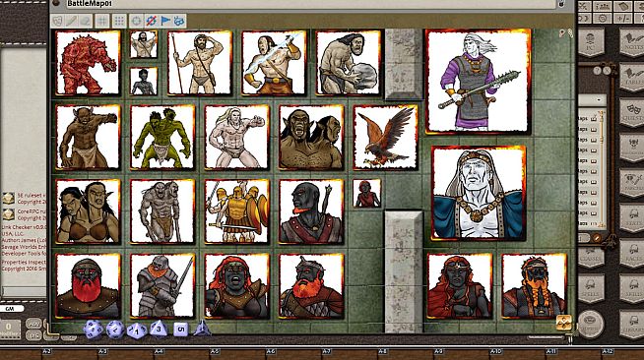Select the small dark-skinned figure token
644x360 pixels.
coord(144,82)
